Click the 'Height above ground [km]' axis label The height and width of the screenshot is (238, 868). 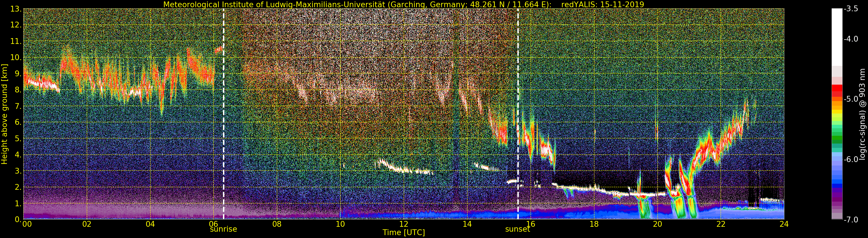[4, 114]
